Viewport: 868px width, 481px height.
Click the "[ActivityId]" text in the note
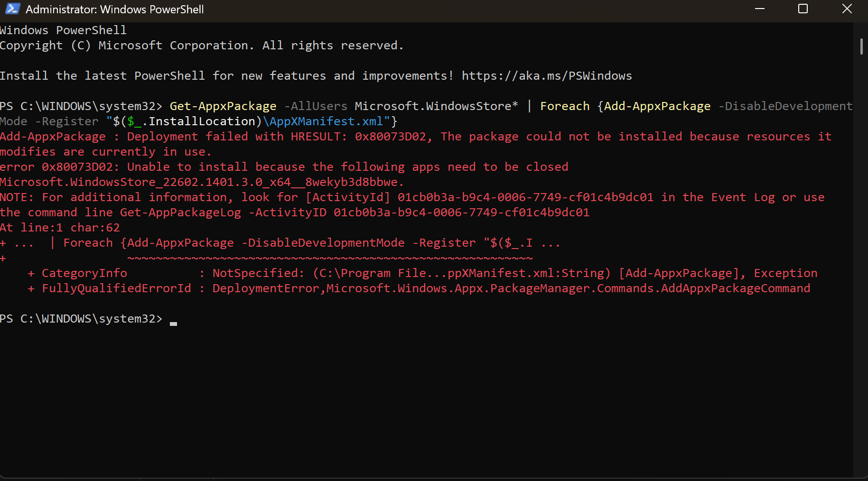348,197
